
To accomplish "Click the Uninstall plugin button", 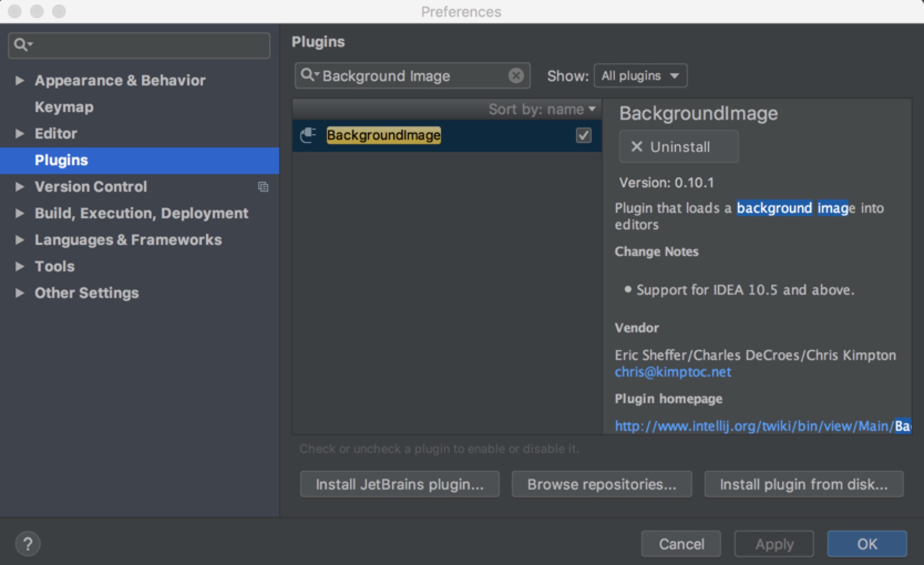I will click(679, 147).
